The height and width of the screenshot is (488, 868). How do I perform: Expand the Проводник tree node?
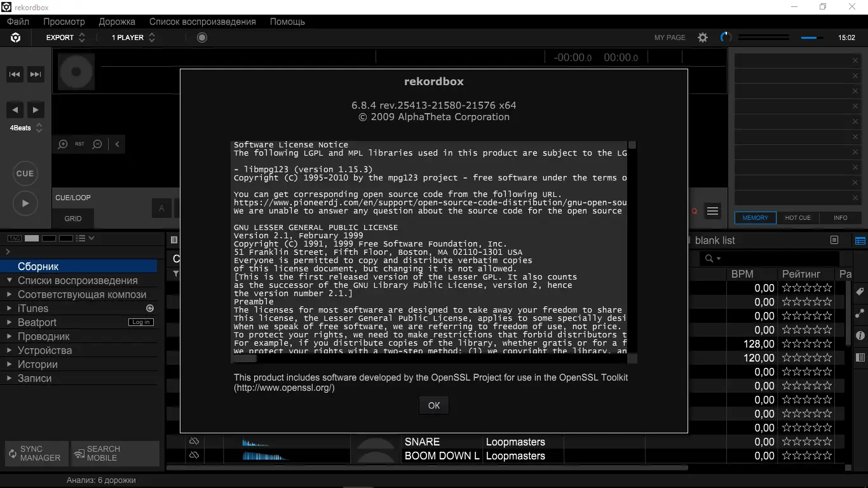tap(10, 336)
